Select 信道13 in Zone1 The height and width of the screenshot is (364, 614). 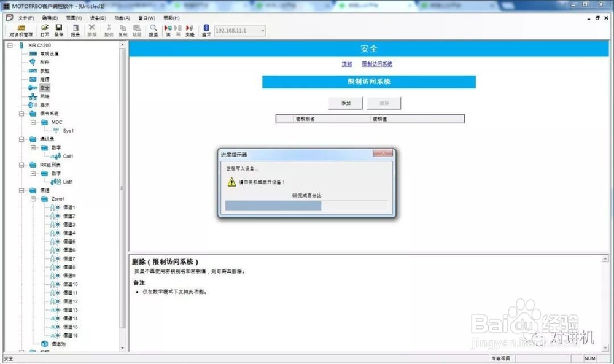(71, 309)
